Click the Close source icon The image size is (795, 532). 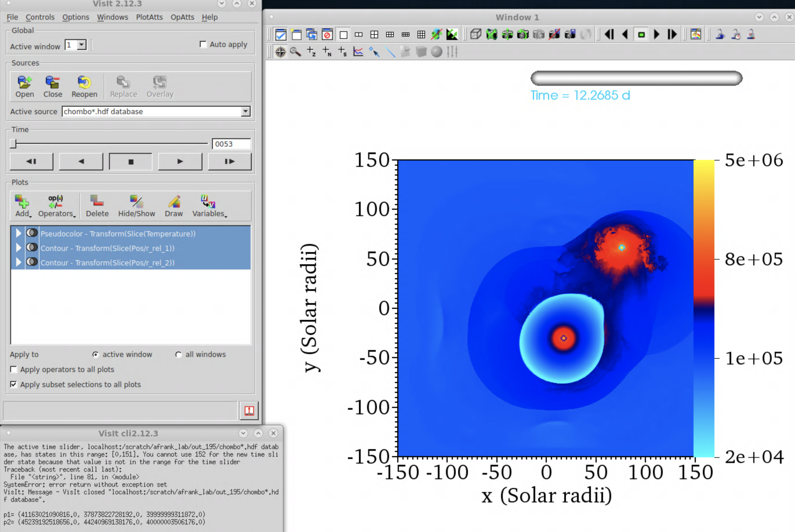[x=52, y=82]
